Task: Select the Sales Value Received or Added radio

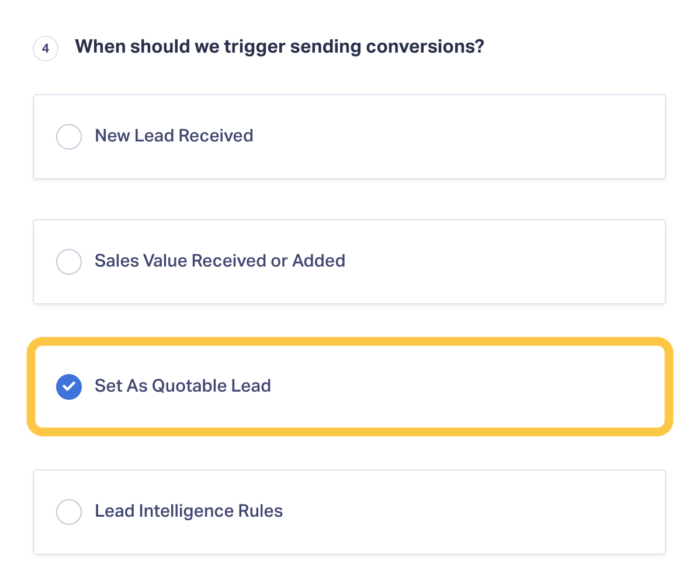Action: (x=69, y=262)
